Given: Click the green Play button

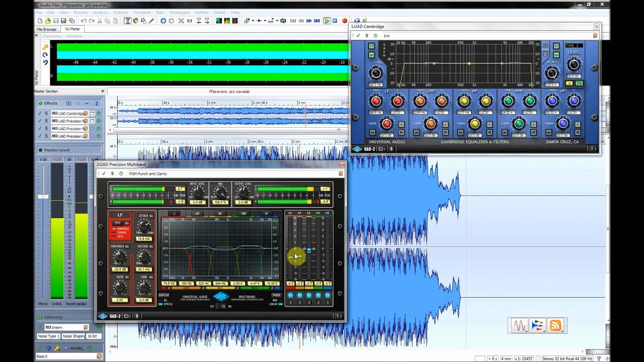Looking at the screenshot, I should point(327,21).
